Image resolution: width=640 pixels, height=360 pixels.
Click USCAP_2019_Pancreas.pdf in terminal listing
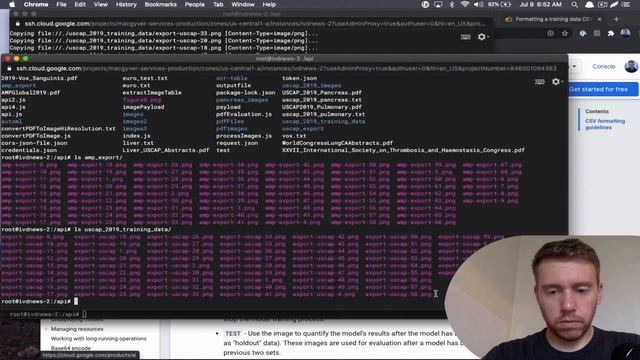pos(322,93)
